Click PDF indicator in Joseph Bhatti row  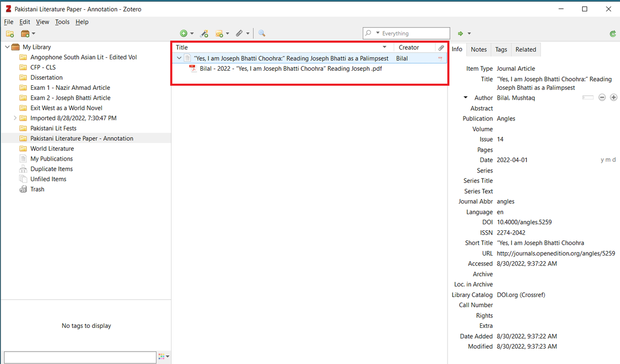pos(441,58)
